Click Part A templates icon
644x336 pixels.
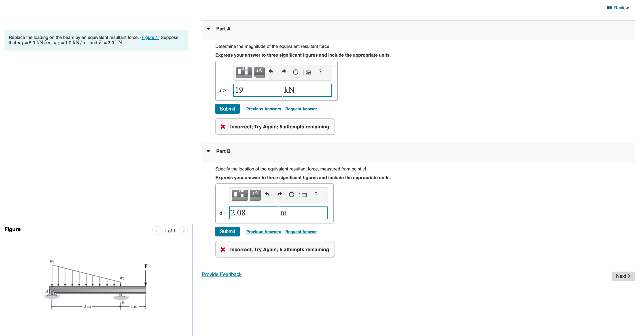[x=244, y=72]
